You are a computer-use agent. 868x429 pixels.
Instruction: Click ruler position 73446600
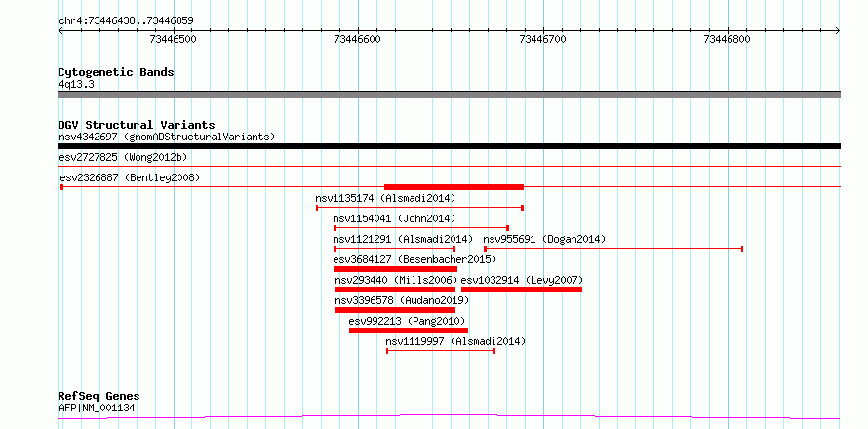tap(358, 39)
